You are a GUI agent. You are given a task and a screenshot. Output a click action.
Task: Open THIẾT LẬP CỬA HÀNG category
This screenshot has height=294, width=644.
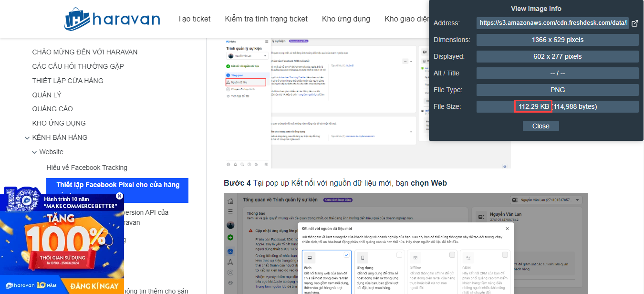68,81
